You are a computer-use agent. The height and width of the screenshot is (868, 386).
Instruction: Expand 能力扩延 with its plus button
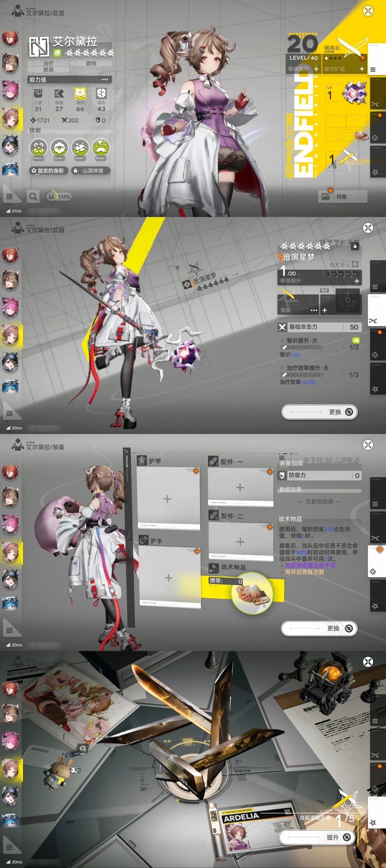pyautogui.click(x=362, y=69)
